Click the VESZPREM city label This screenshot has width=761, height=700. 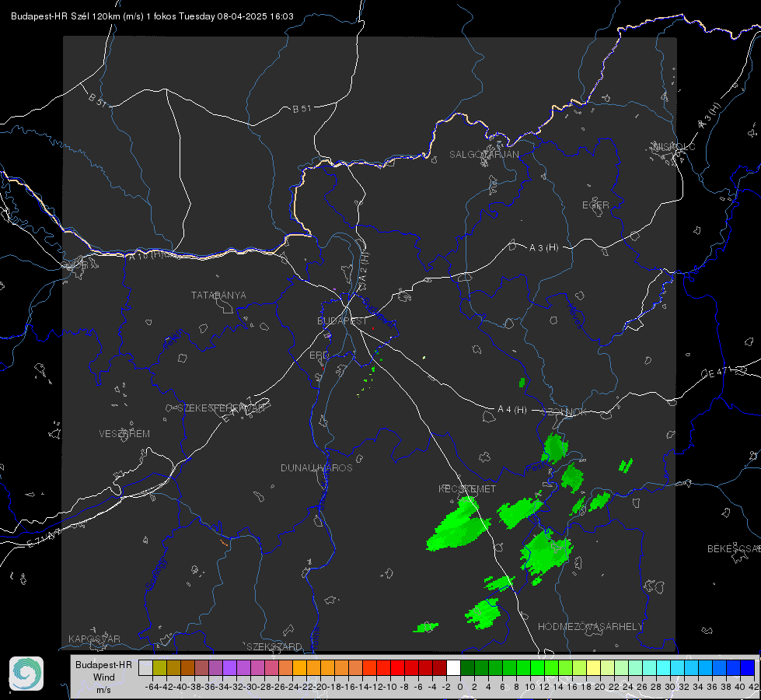124,434
